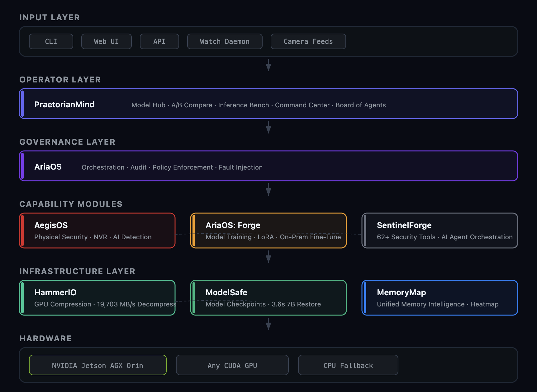
Task: Open the PraetorianMind operator panel
Action: coord(268,104)
